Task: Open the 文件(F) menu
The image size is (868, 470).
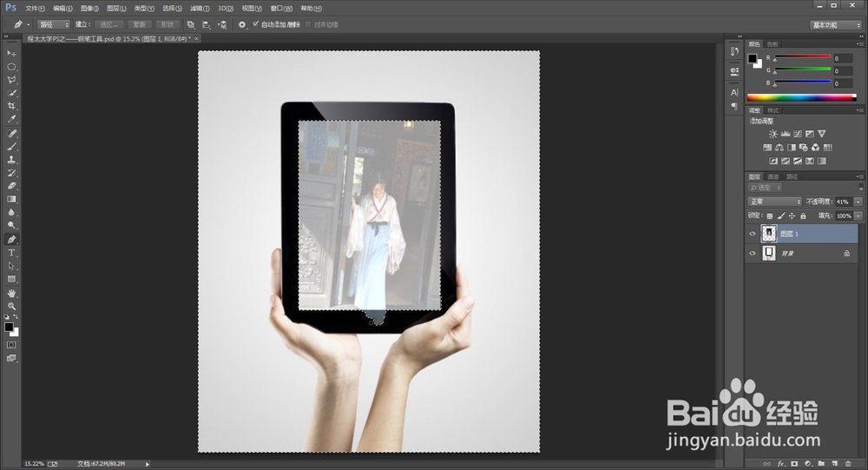Action: 35,9
